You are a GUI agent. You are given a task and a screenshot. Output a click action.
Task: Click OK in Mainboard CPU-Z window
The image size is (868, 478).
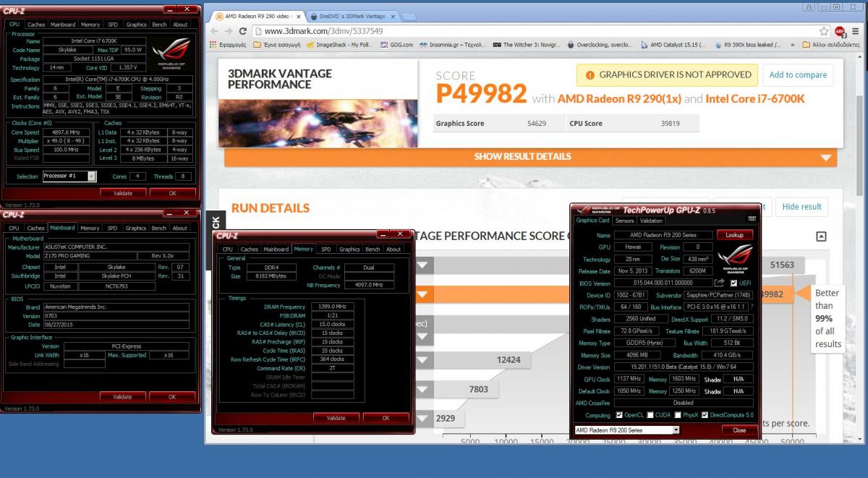pyautogui.click(x=172, y=397)
